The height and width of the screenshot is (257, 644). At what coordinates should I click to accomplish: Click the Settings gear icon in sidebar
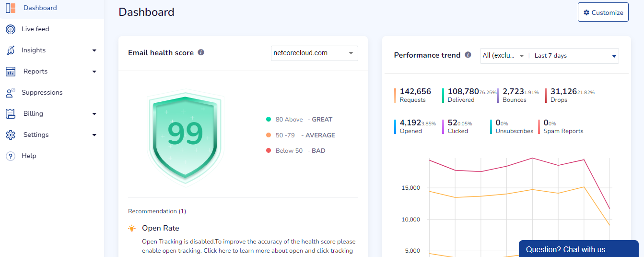pos(11,135)
